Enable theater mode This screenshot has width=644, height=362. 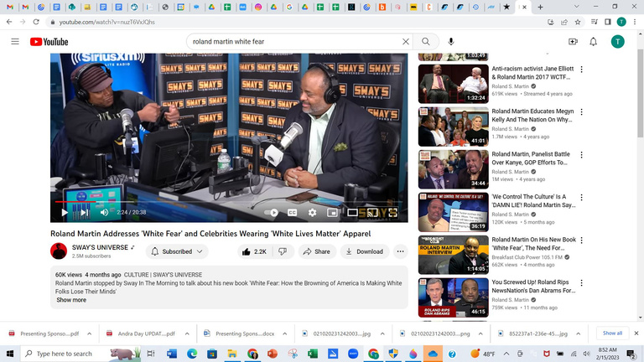(x=352, y=213)
